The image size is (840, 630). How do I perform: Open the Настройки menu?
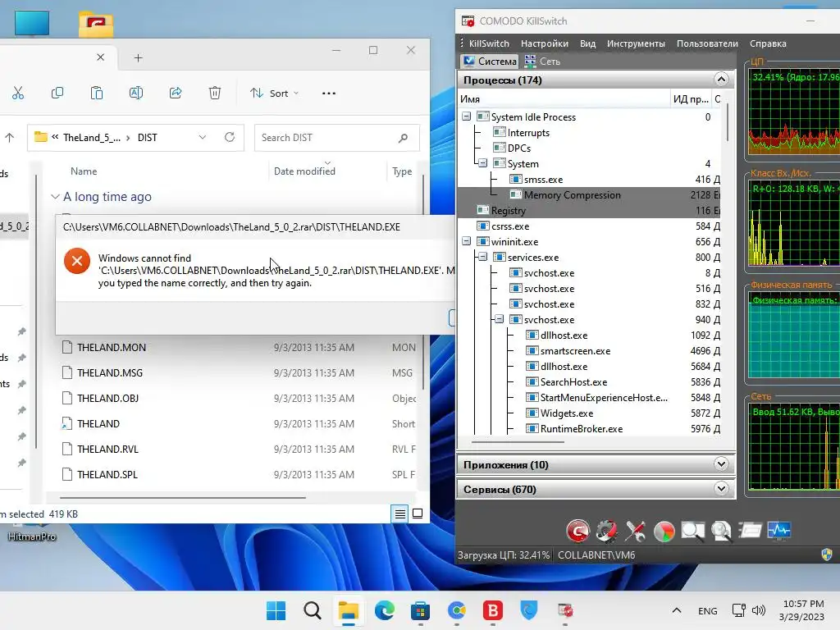tap(545, 43)
